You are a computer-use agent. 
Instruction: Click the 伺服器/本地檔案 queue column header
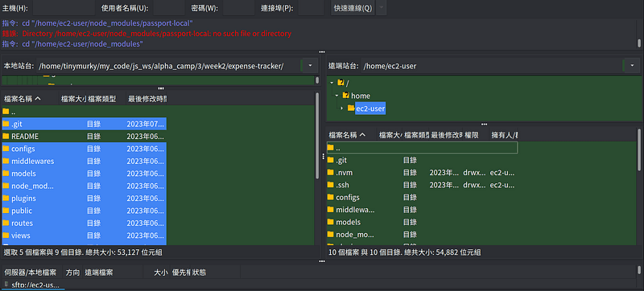click(x=32, y=273)
